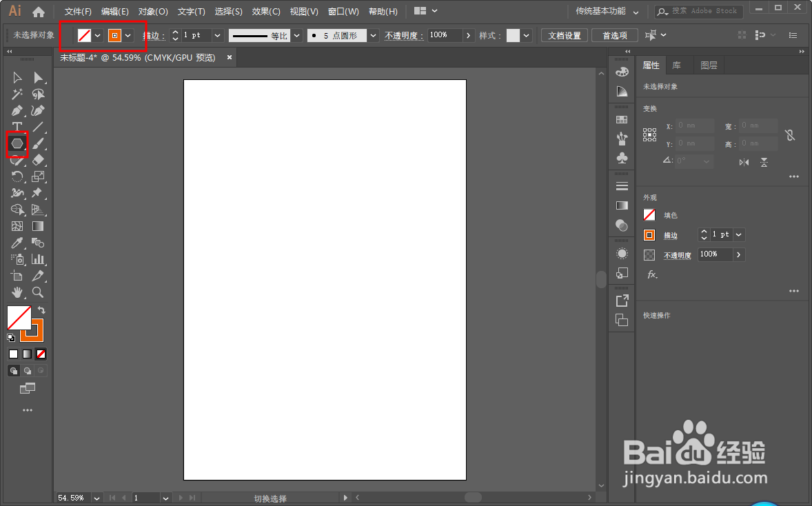Open the Symbols panel club icon
Viewport: 812px width, 506px height.
tap(622, 157)
